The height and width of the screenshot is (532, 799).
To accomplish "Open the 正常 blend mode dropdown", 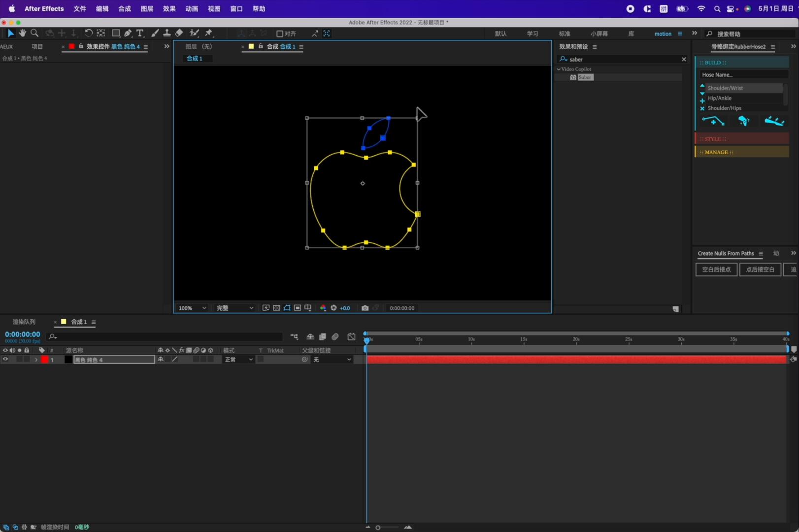I will (238, 360).
